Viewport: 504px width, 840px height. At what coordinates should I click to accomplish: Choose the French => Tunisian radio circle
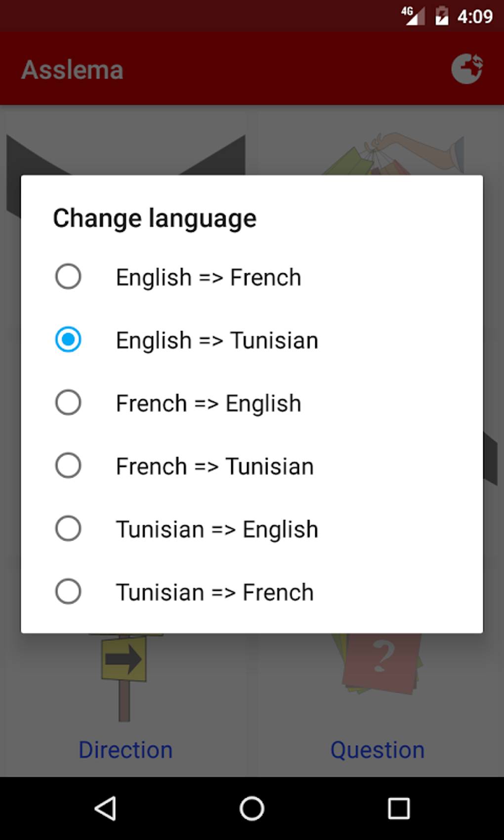tap(68, 465)
